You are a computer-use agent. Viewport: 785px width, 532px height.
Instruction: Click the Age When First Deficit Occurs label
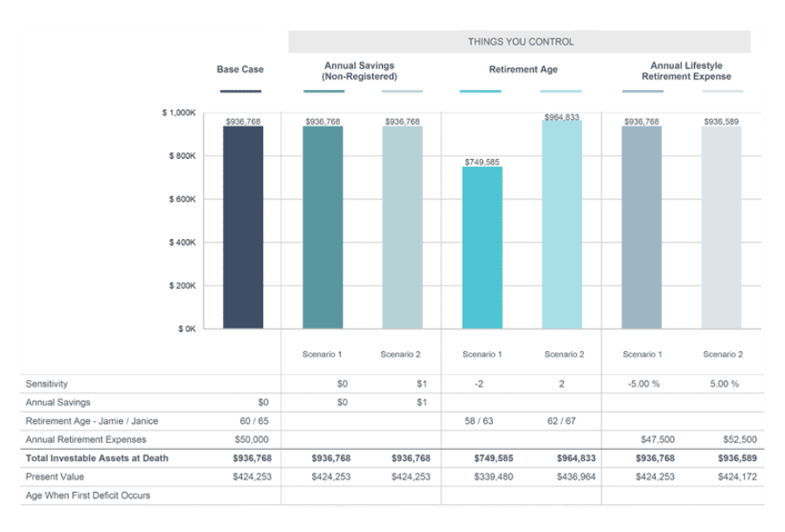87,495
